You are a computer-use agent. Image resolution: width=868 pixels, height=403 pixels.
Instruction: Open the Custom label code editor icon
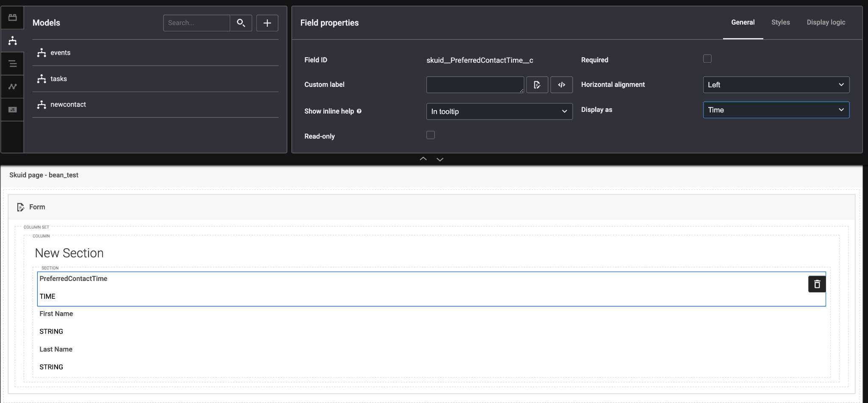click(x=561, y=85)
